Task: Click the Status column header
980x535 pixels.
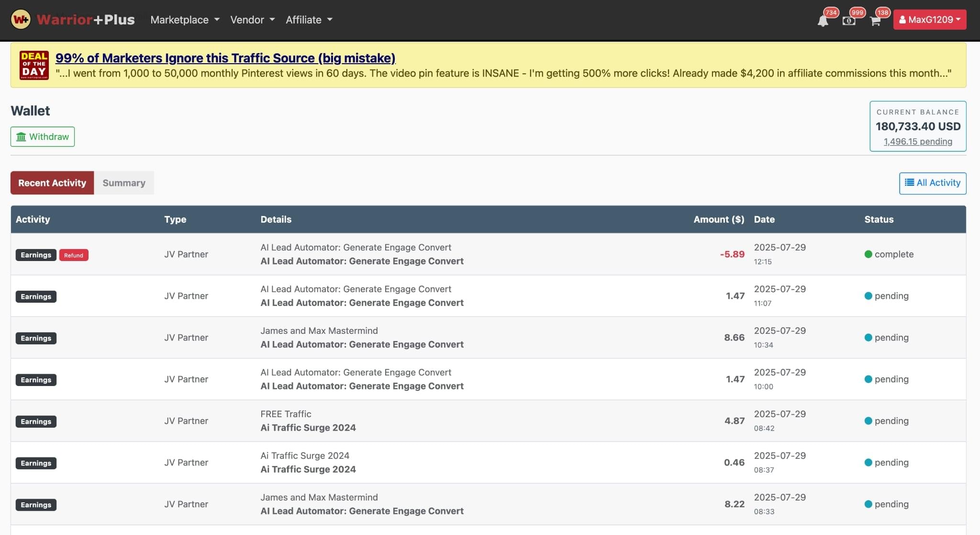Action: 879,219
